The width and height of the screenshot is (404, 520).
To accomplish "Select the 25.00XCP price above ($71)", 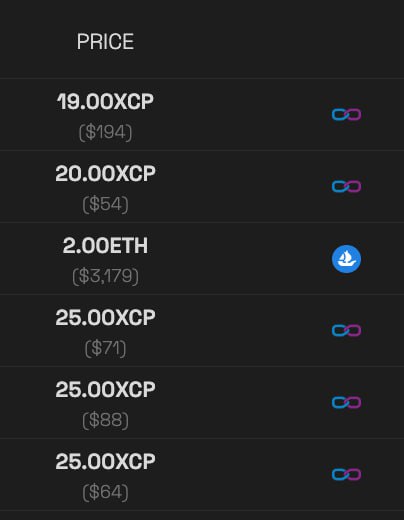I will 105,317.
